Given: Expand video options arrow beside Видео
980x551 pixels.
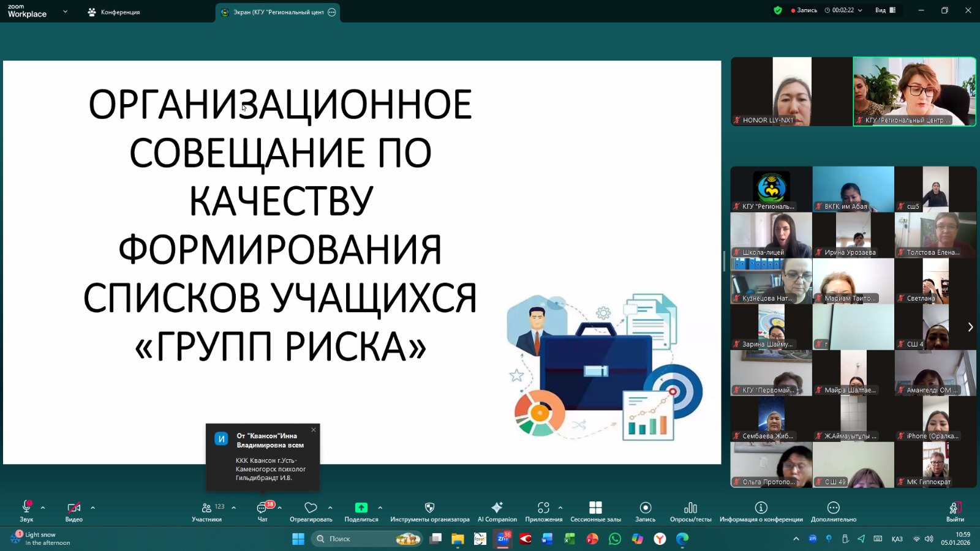Looking at the screenshot, I should tap(92, 508).
